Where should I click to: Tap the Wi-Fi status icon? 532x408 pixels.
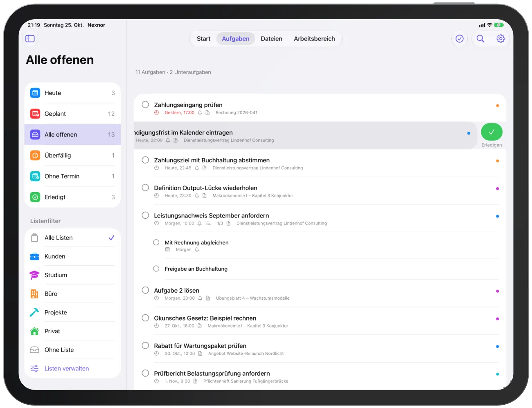[489, 25]
